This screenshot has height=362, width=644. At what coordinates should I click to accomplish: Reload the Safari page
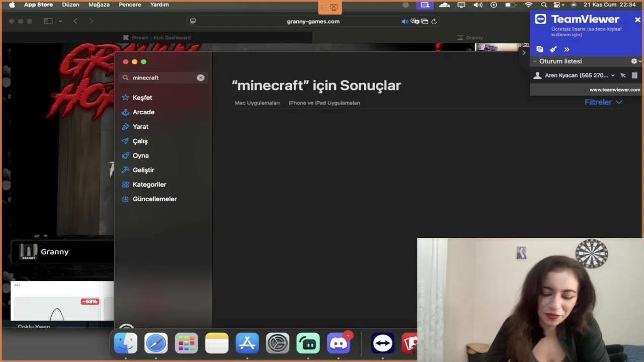pos(434,21)
